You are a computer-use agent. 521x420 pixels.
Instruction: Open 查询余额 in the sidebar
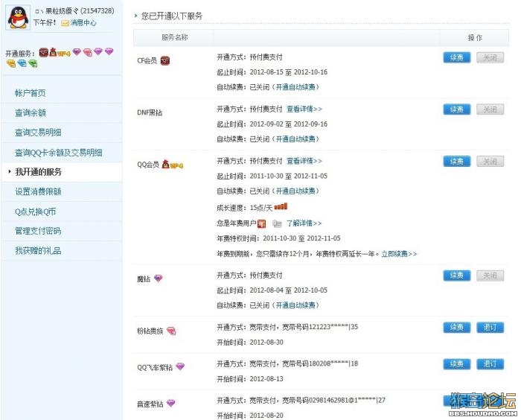tap(31, 112)
